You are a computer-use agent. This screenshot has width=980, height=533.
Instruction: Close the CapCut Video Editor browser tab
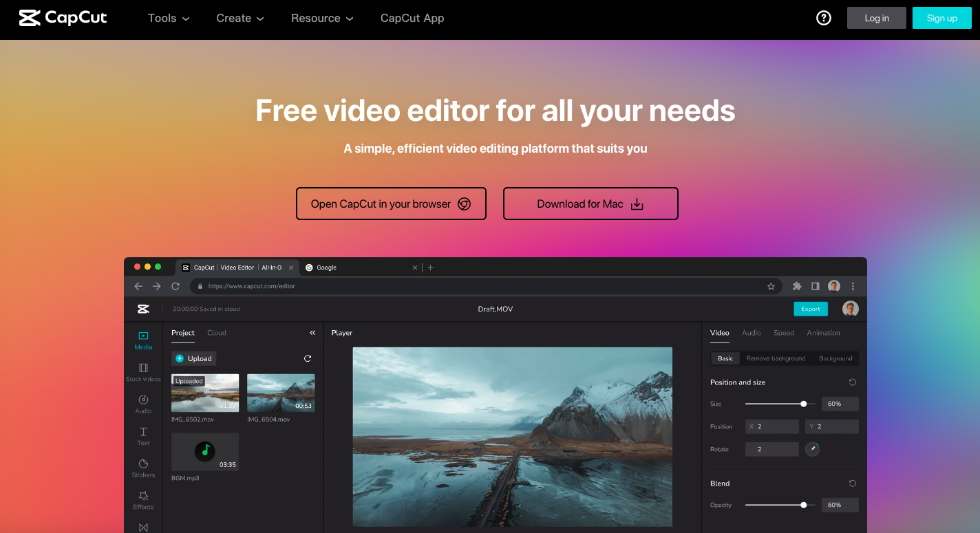point(291,268)
